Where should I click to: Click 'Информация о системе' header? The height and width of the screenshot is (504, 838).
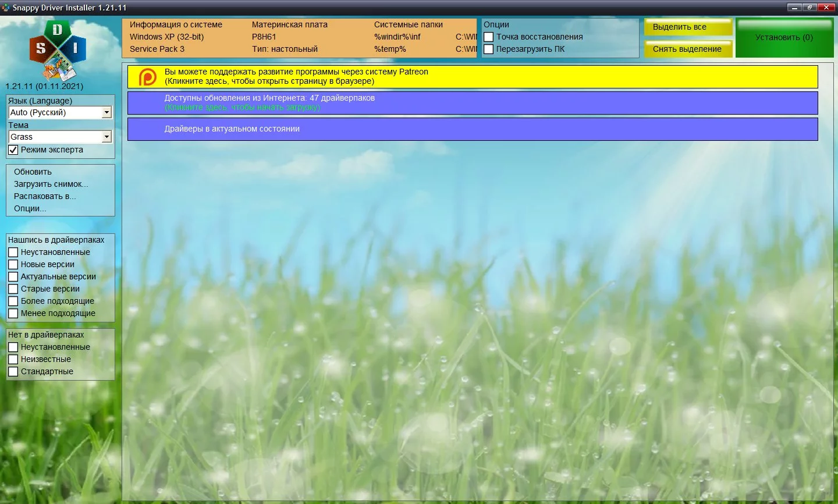(176, 24)
